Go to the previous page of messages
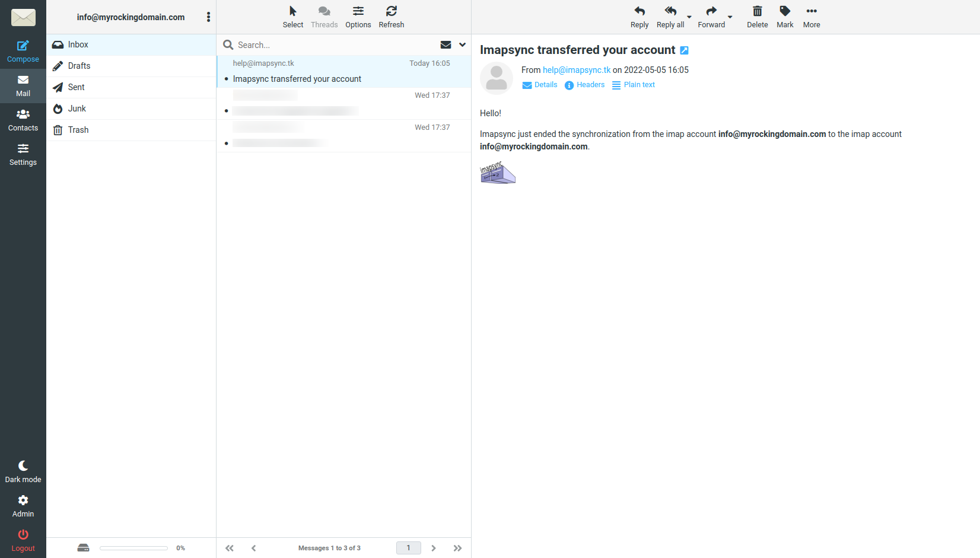 point(254,548)
